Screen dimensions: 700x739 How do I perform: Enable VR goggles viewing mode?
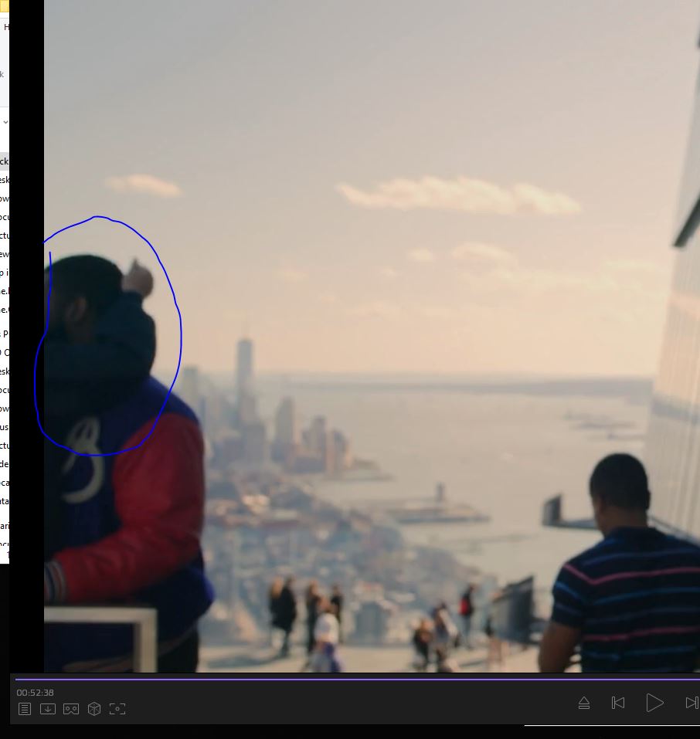point(71,709)
